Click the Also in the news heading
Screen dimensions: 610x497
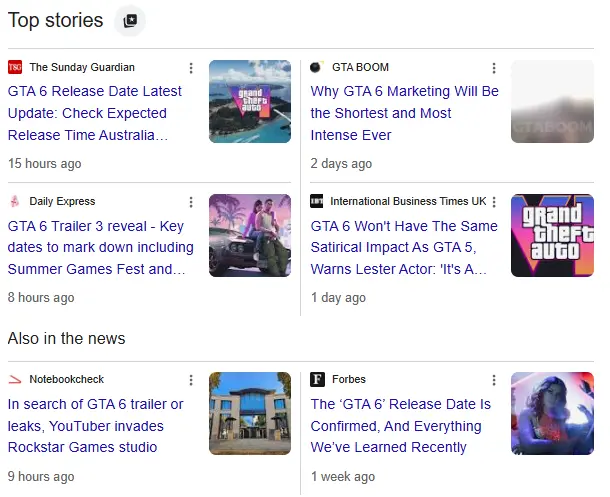click(x=67, y=338)
